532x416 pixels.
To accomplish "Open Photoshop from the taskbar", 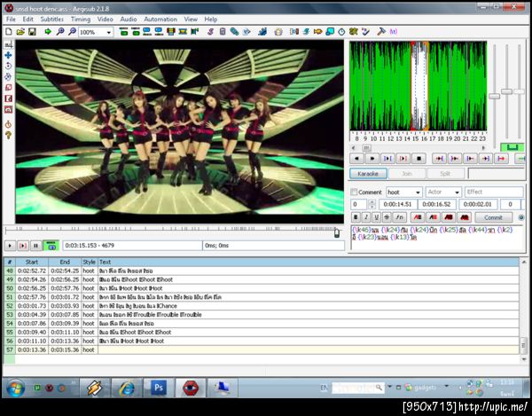I will point(159,387).
